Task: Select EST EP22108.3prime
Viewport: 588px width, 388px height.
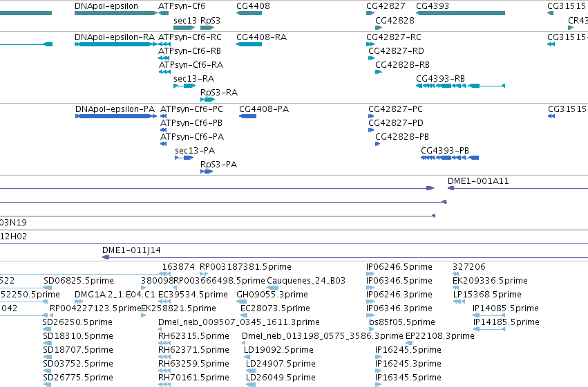Action: (409, 343)
